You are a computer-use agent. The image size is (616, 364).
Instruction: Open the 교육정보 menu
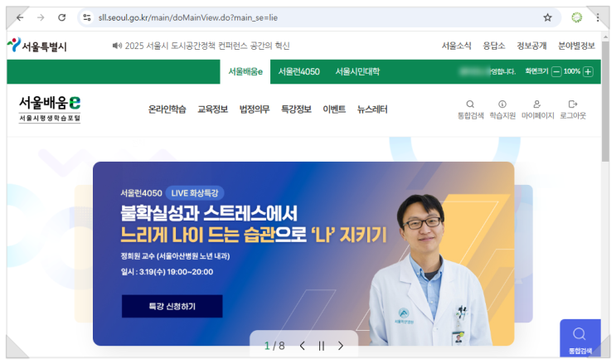pos(212,109)
